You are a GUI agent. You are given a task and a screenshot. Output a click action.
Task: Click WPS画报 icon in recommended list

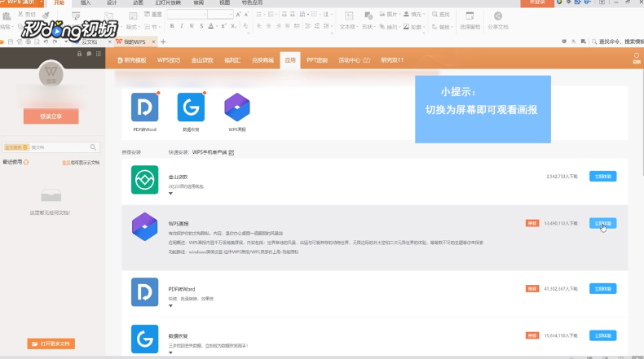[x=144, y=226]
